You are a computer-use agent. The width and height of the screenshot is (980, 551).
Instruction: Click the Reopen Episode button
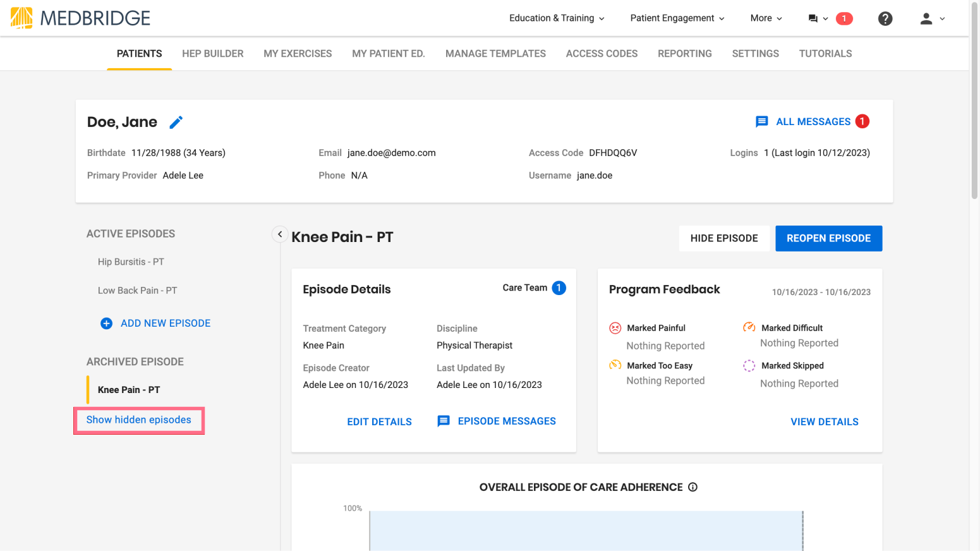point(828,238)
